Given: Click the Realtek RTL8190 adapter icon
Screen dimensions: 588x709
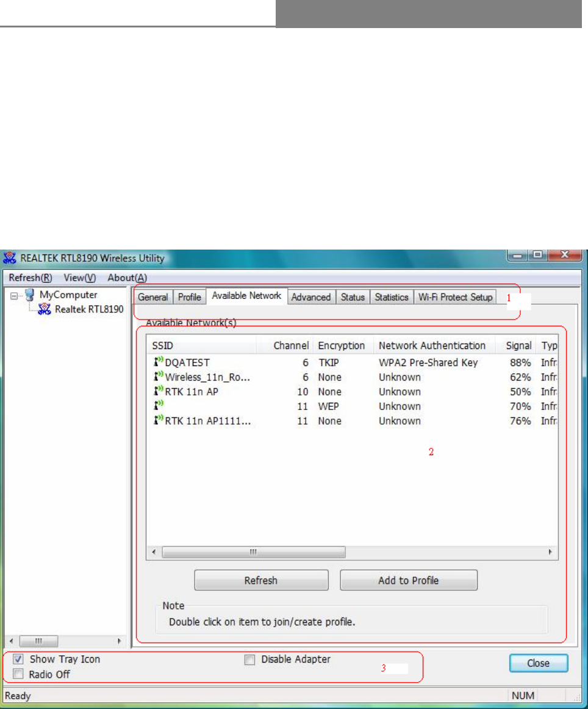Looking at the screenshot, I should pos(44,309).
